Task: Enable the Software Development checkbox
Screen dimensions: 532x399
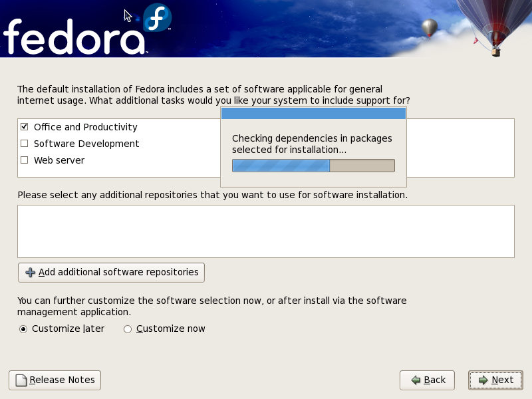Action: [24, 144]
